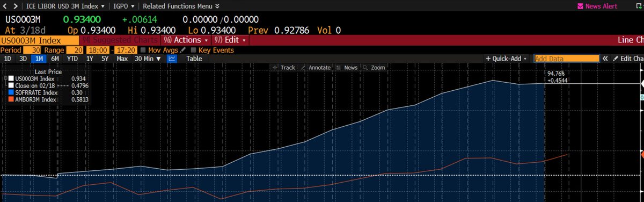Click the last price 0.93400 in header
This screenshot has height=202, width=644.
[x=82, y=19]
